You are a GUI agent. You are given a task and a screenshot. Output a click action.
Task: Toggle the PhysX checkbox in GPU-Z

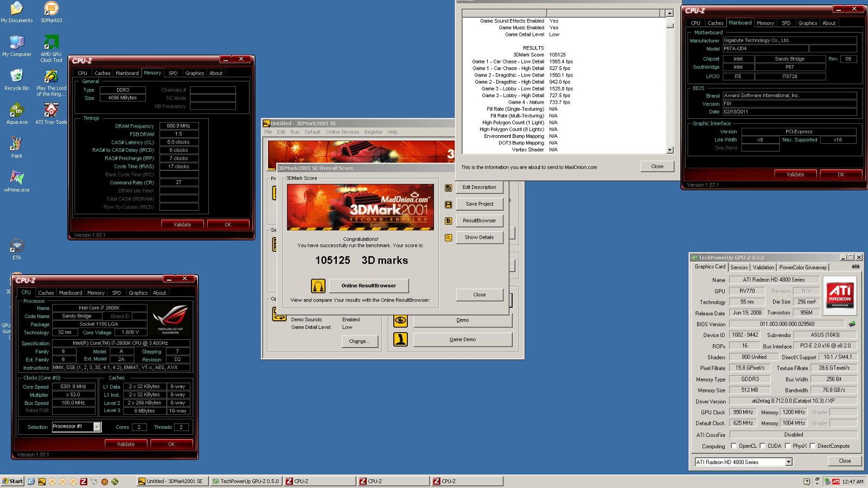(787, 446)
